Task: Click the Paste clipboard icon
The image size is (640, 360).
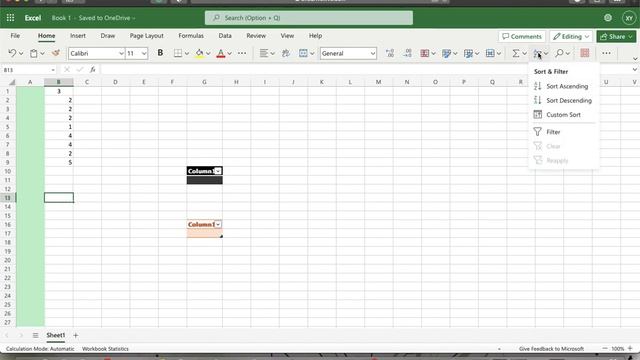Action: (34, 53)
